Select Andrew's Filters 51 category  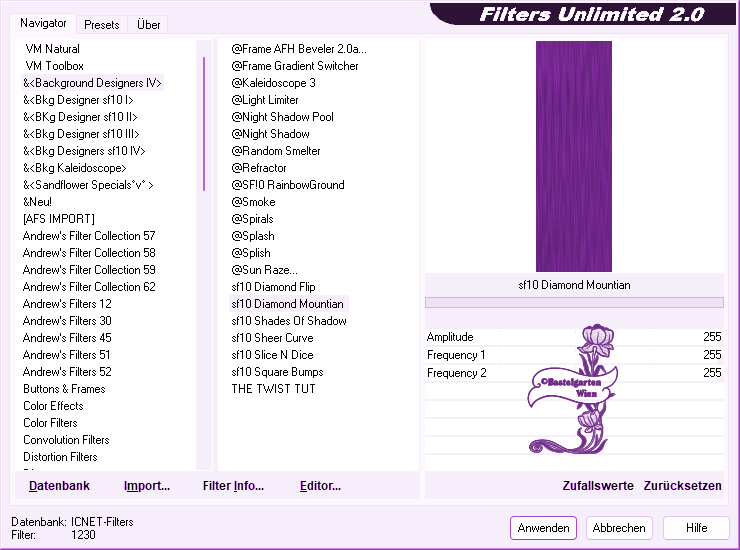click(67, 355)
